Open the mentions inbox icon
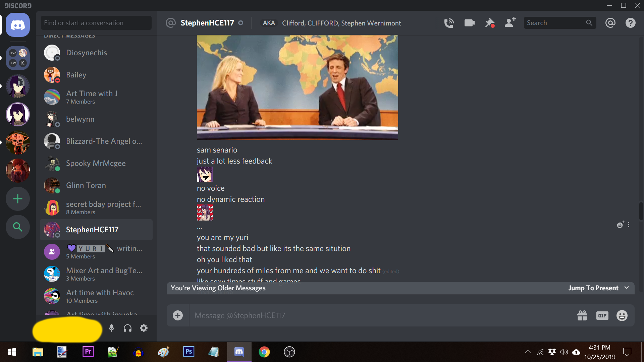The width and height of the screenshot is (644, 362). coord(610,23)
